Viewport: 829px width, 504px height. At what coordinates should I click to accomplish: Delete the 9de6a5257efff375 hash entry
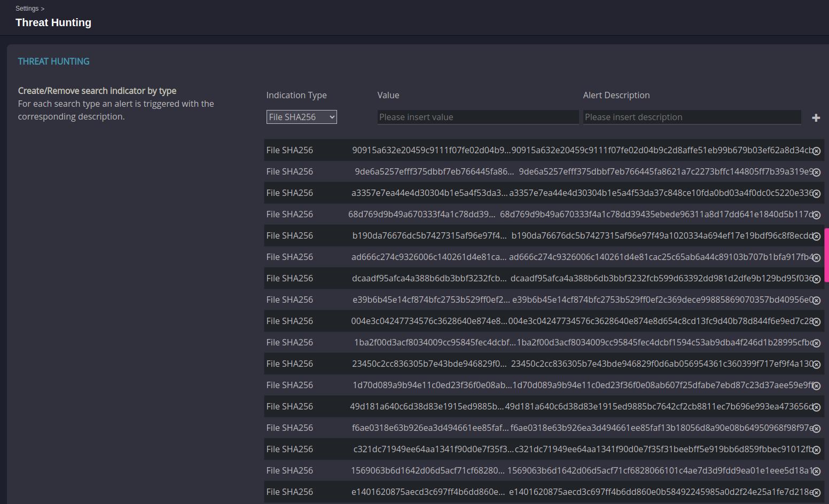tap(816, 172)
